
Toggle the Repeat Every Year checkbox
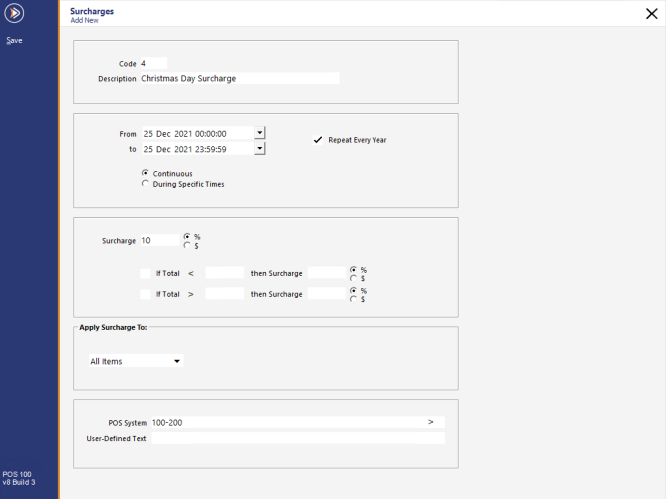pos(319,140)
